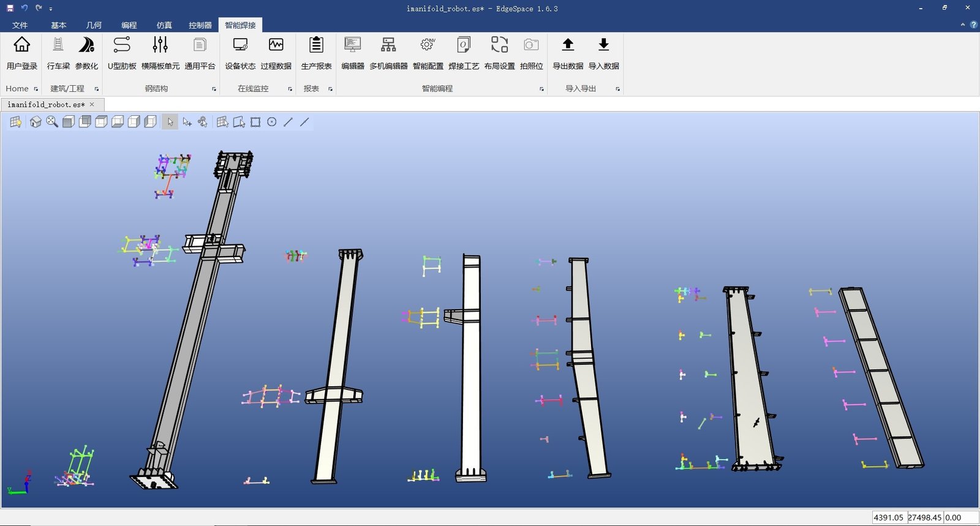
Task: Click the grid with lightbulb icon
Action: [x=15, y=122]
